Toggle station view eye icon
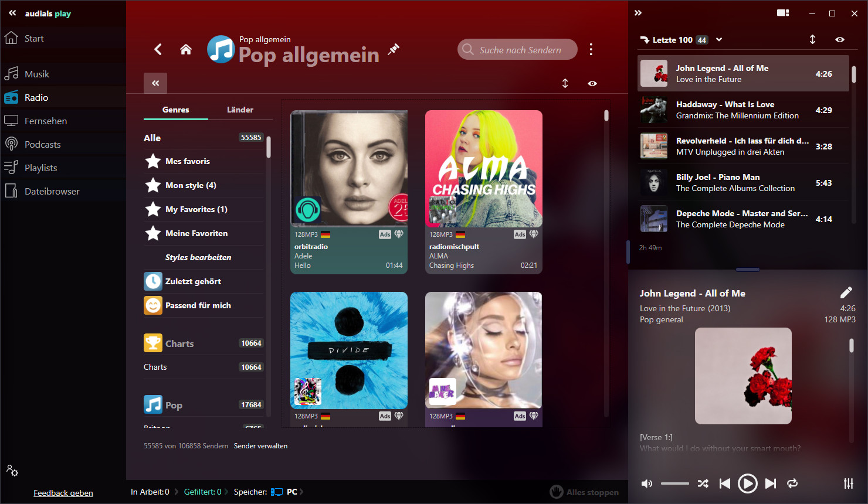The height and width of the screenshot is (504, 868). pyautogui.click(x=592, y=83)
